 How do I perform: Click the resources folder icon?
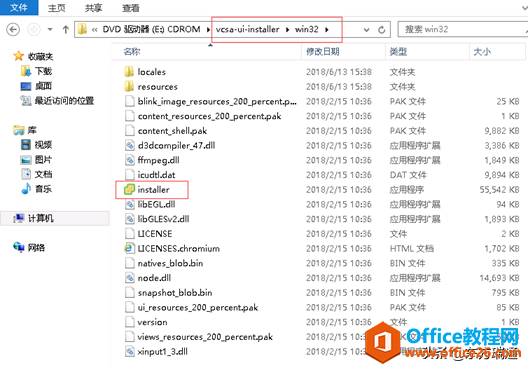coord(129,87)
